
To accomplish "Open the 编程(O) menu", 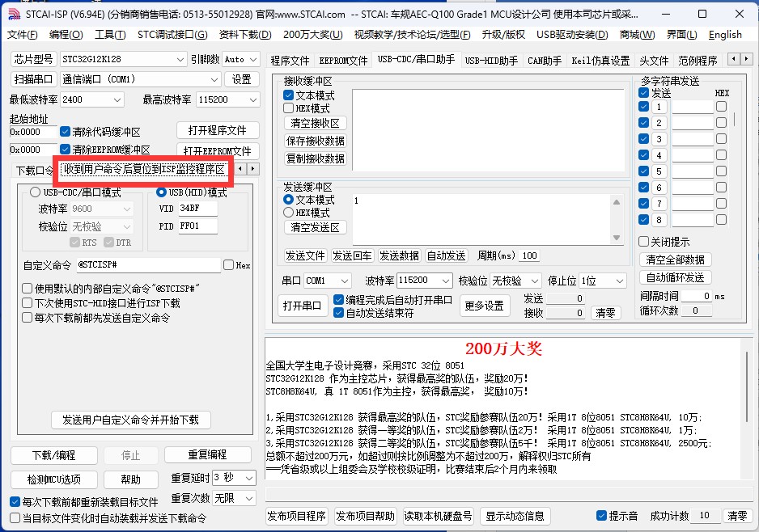I will point(66,34).
